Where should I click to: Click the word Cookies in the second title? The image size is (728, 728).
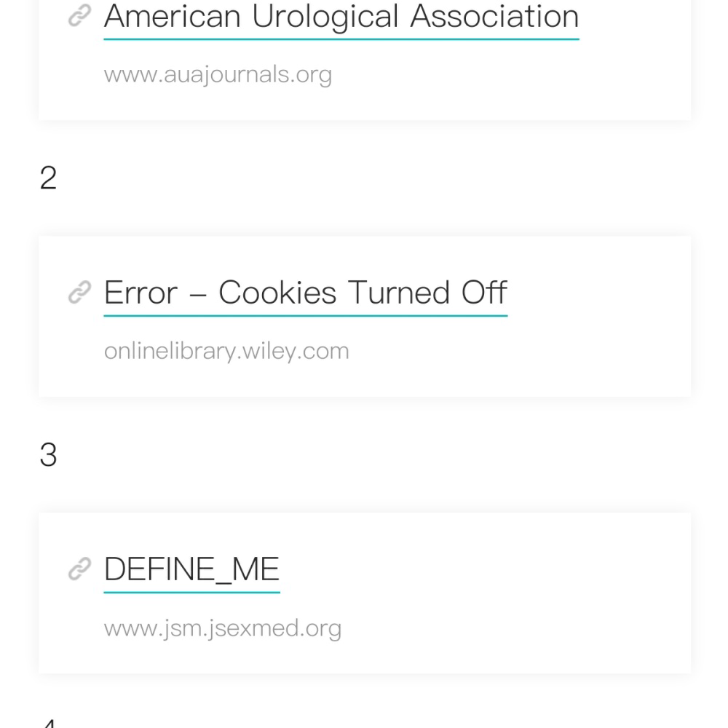277,293
